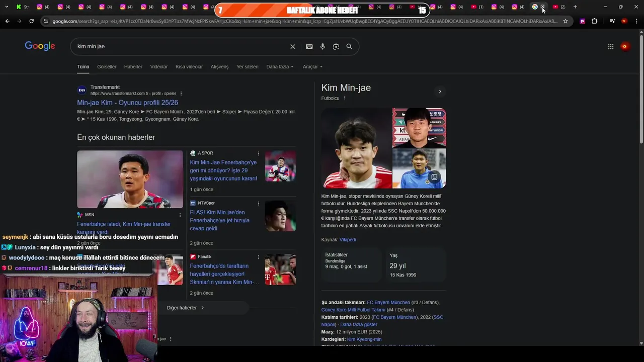
Task: Click the browser address bar URL
Action: coord(304,21)
